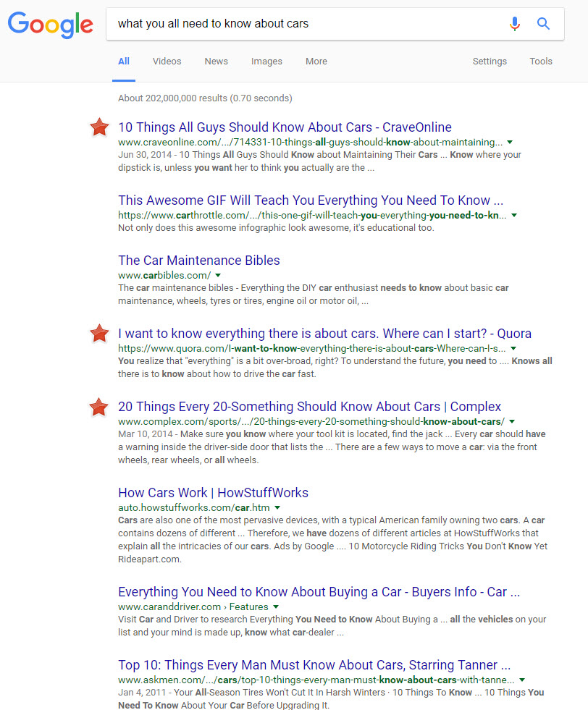Click the 'About 202,000,000 results' stats text
The width and height of the screenshot is (588, 710).
click(x=205, y=98)
